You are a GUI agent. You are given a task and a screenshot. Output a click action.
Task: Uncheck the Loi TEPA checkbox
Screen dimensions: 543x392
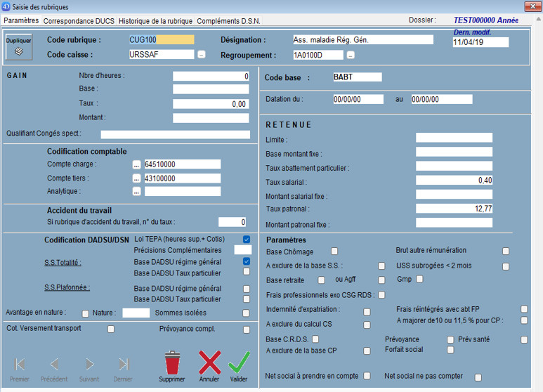pos(247,240)
